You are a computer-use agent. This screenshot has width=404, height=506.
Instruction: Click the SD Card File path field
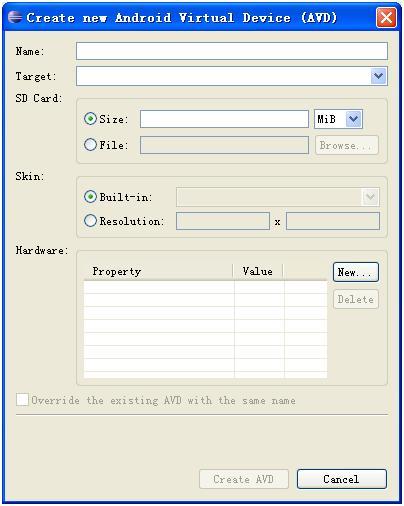[x=224, y=145]
